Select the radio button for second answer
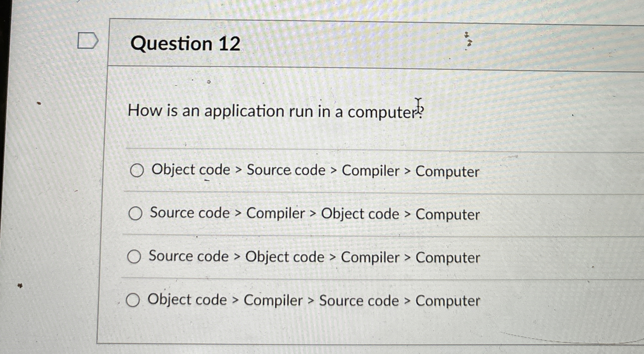This screenshot has width=644, height=354. [x=135, y=213]
